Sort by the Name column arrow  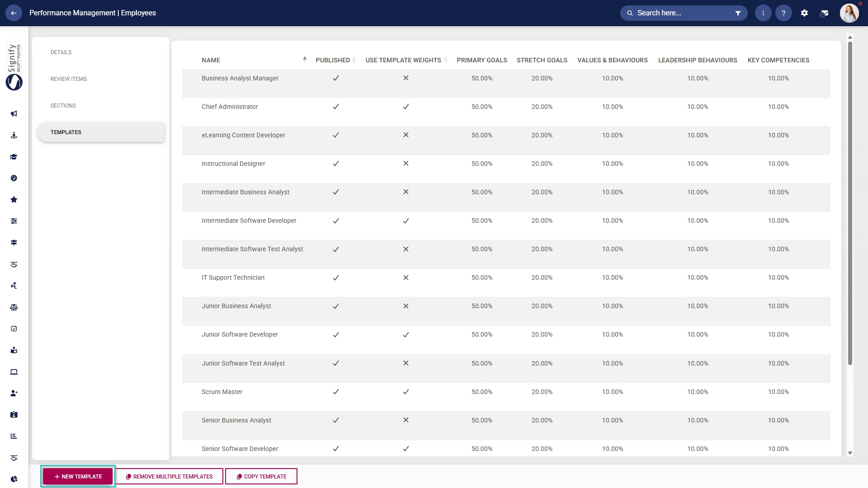click(x=305, y=60)
